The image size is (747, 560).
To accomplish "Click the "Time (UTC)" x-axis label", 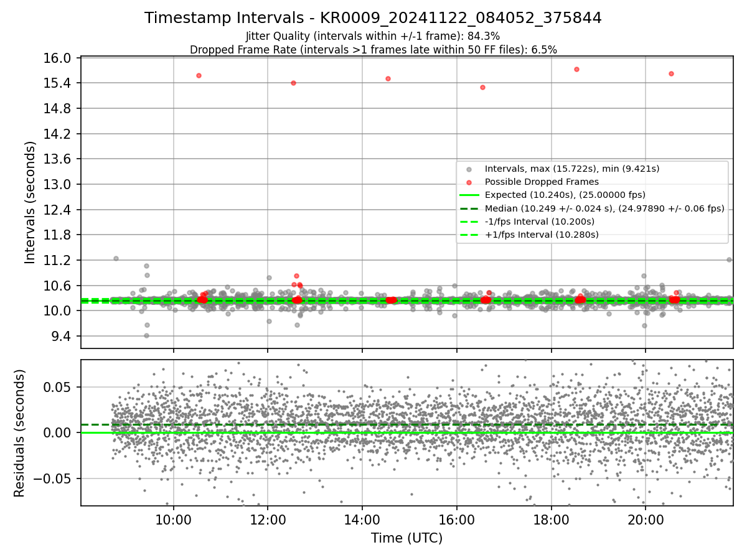I will 406,538.
